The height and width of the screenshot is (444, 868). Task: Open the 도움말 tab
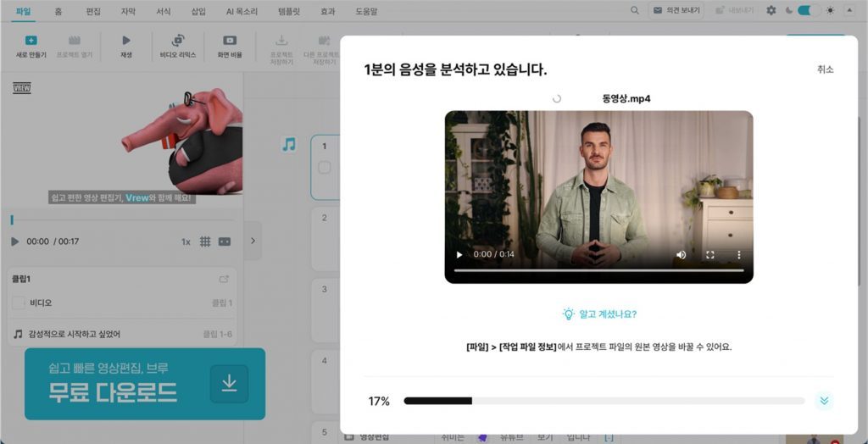pos(366,11)
